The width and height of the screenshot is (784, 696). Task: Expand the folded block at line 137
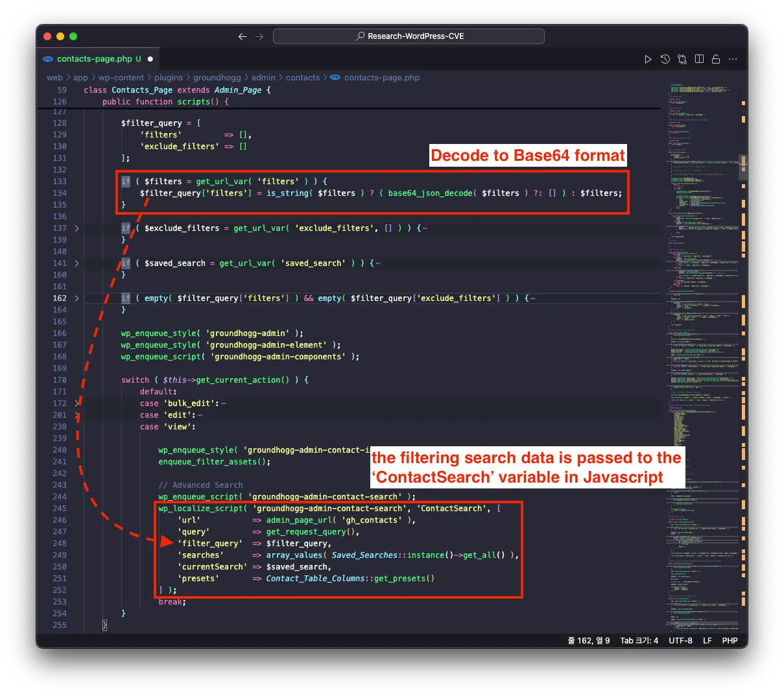pyautogui.click(x=77, y=228)
